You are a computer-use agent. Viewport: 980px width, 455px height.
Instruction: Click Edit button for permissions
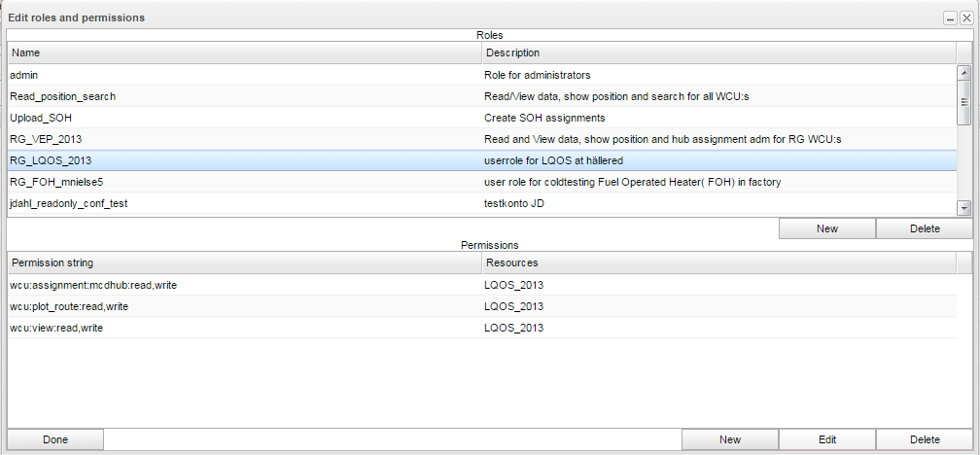click(x=826, y=439)
